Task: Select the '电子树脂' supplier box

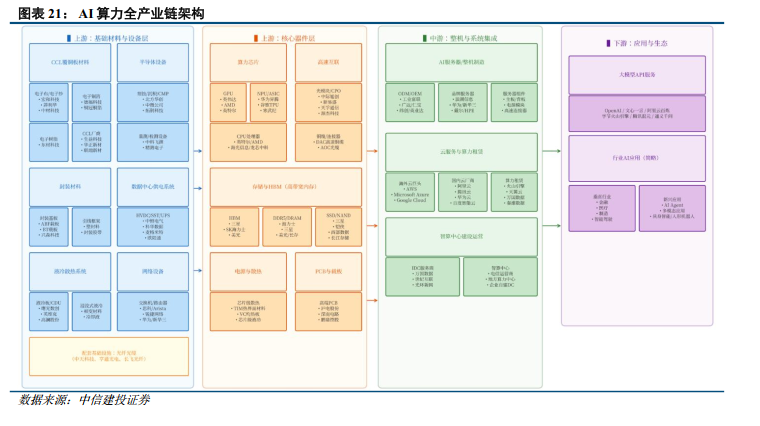Action: (x=48, y=142)
